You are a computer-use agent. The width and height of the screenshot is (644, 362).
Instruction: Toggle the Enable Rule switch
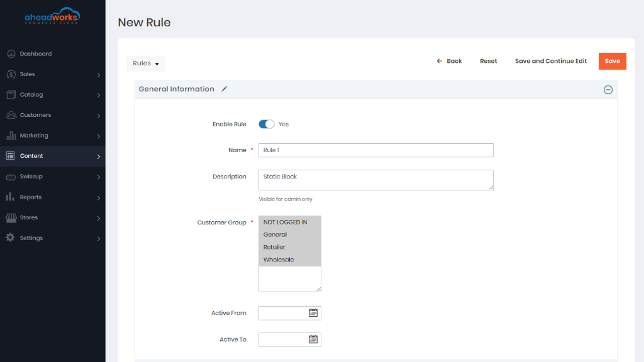266,124
